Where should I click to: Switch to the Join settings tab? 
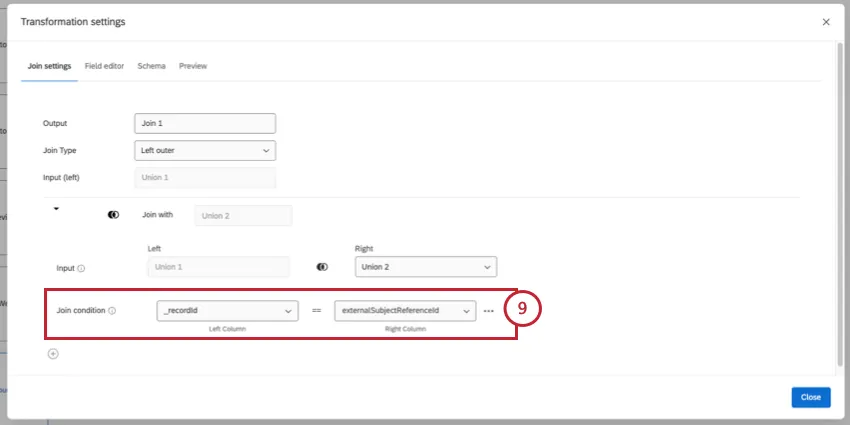49,66
